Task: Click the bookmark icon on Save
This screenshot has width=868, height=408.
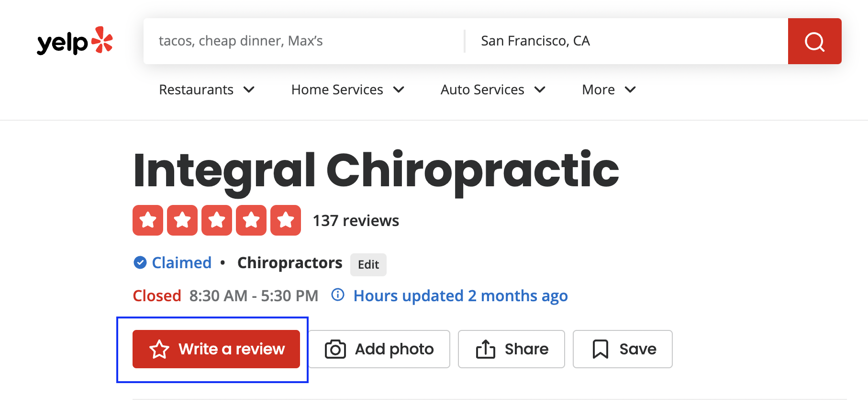Action: coord(600,349)
